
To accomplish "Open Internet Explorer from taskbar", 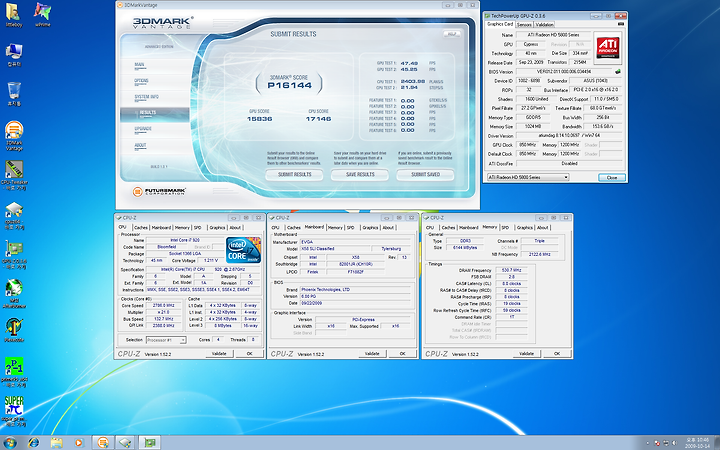I will pyautogui.click(x=34, y=443).
